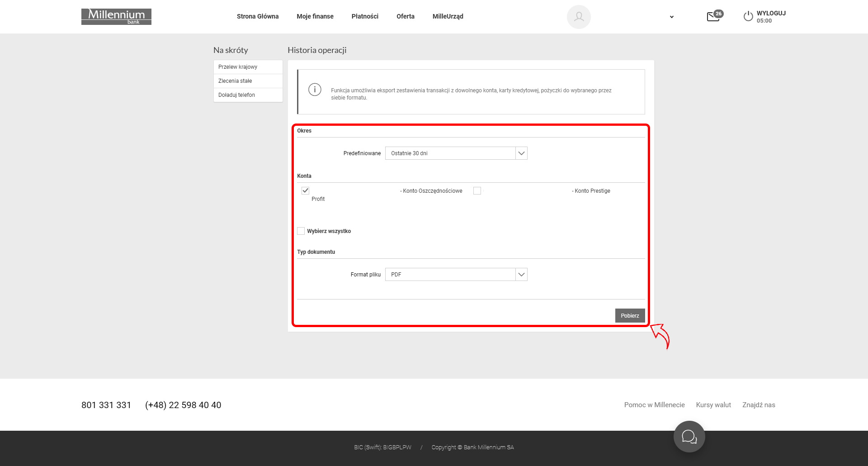Open the messages envelope icon
Image resolution: width=868 pixels, height=466 pixels.
[x=713, y=17]
